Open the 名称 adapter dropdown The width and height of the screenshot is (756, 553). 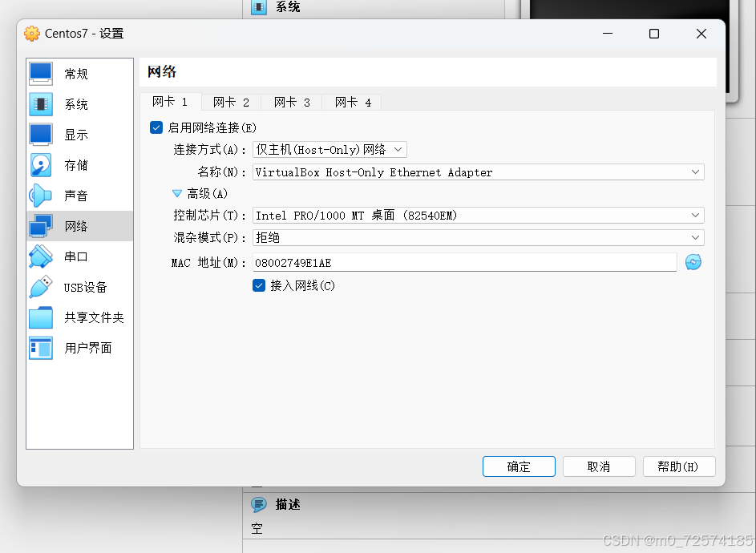479,172
